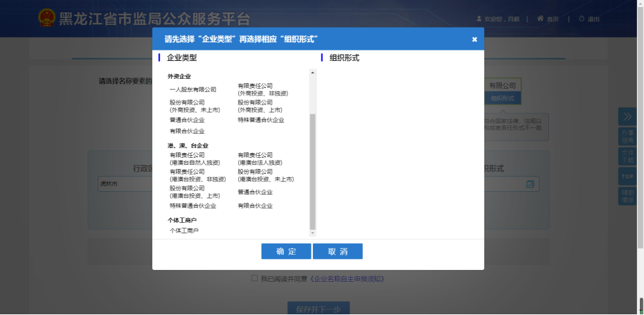Click the 组织形式 name element tab
644x315 pixels.
point(502,98)
